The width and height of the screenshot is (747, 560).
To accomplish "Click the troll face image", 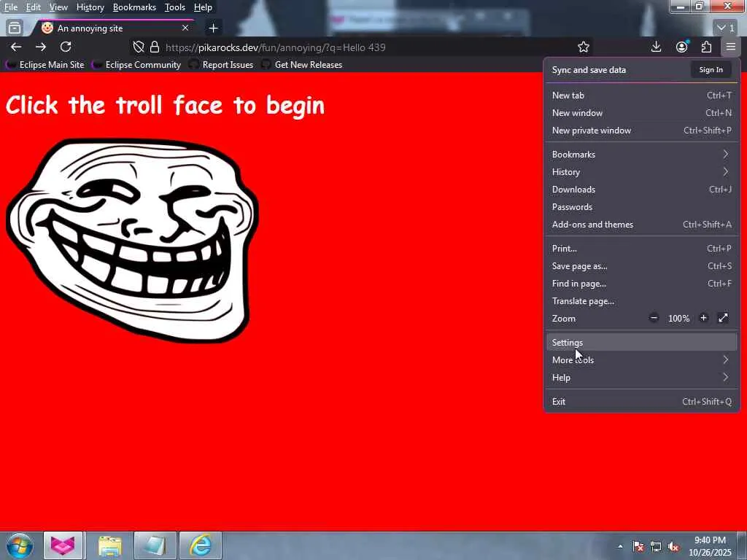I will pos(133,241).
